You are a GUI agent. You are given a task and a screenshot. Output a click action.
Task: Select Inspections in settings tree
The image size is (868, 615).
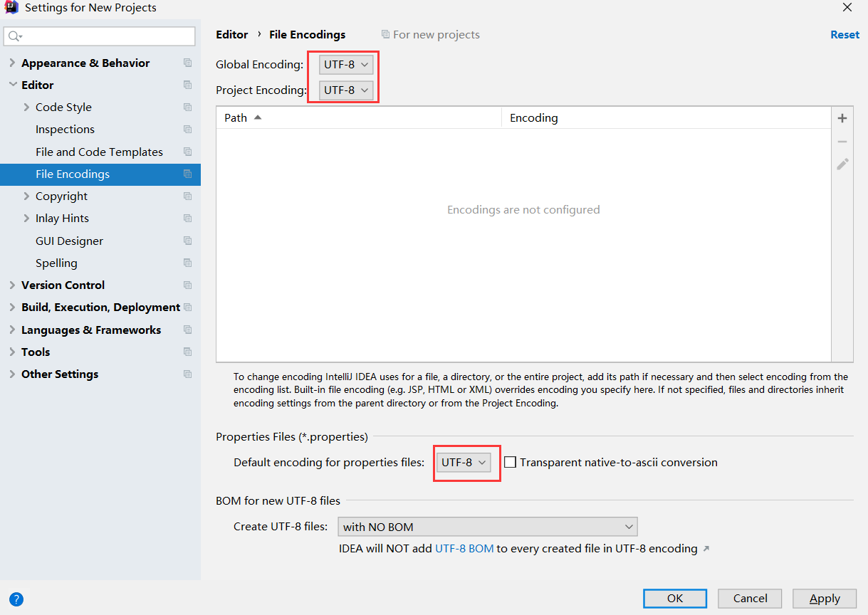coord(65,129)
